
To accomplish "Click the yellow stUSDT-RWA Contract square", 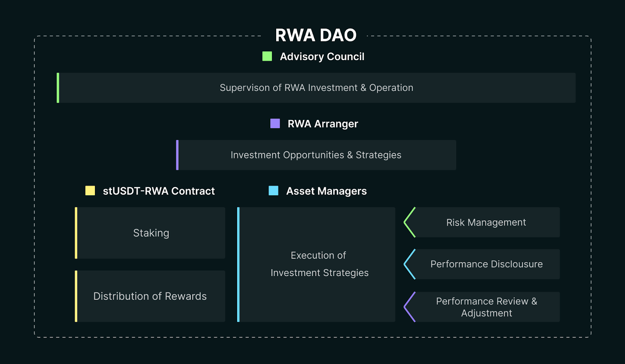I will coord(90,191).
